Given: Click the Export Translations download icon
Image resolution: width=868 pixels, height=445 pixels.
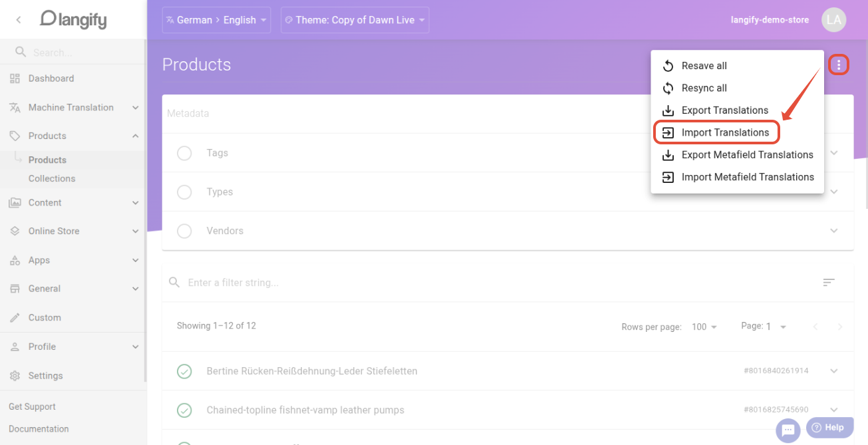Looking at the screenshot, I should pyautogui.click(x=668, y=110).
